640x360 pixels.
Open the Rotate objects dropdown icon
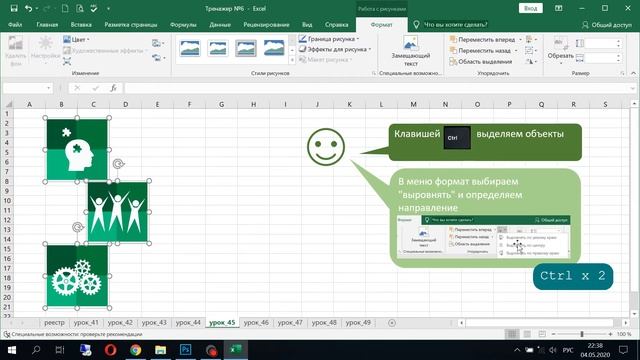(x=531, y=62)
